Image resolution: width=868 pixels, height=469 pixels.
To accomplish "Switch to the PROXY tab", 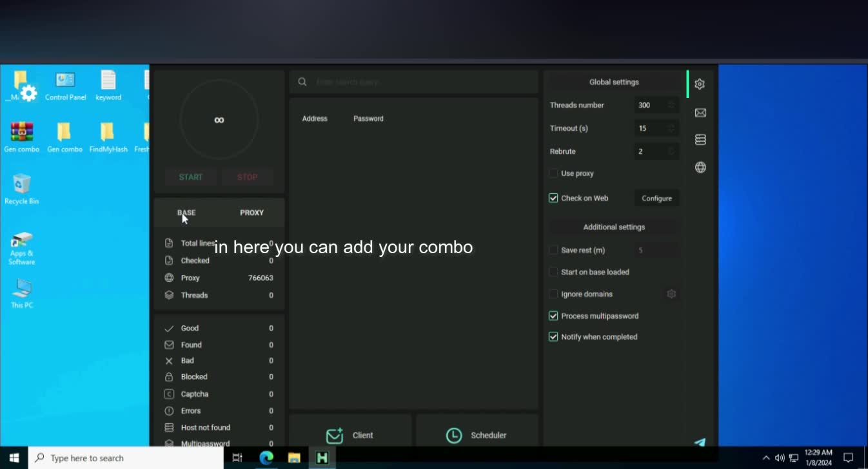I will point(252,213).
